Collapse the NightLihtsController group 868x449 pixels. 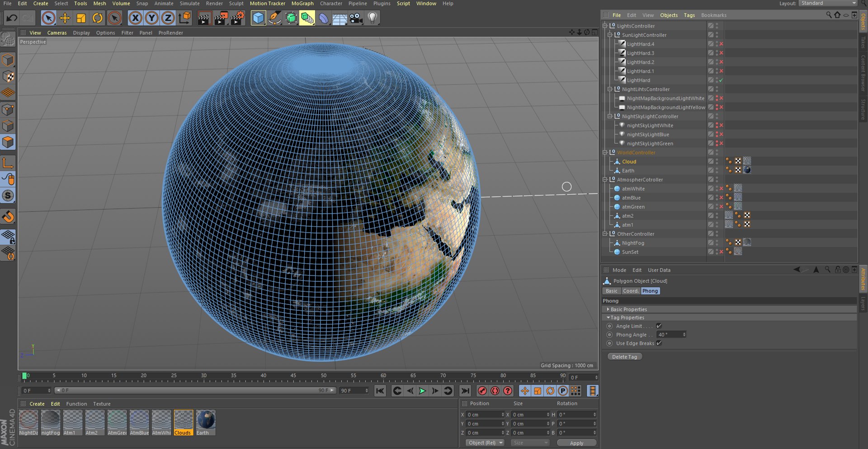pos(610,89)
